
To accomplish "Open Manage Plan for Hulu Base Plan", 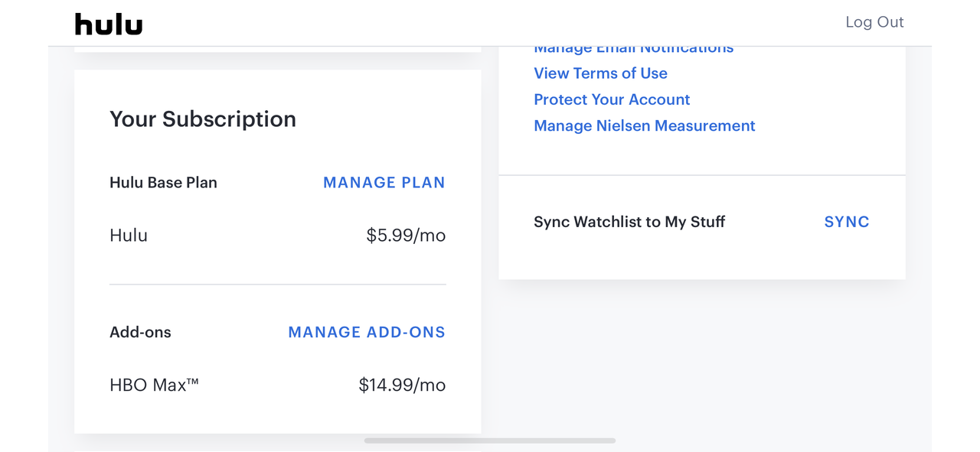I will [384, 183].
